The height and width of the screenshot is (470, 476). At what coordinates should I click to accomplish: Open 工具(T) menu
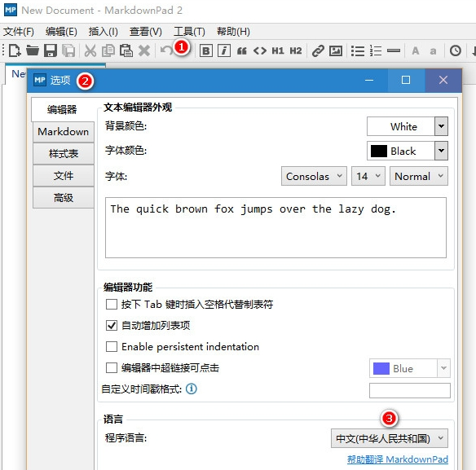[x=189, y=32]
